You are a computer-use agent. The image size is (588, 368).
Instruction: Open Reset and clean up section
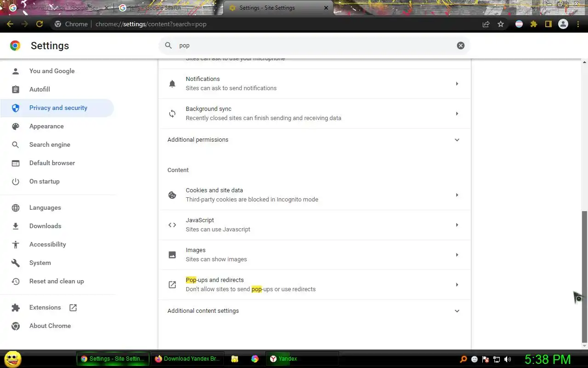(x=57, y=281)
